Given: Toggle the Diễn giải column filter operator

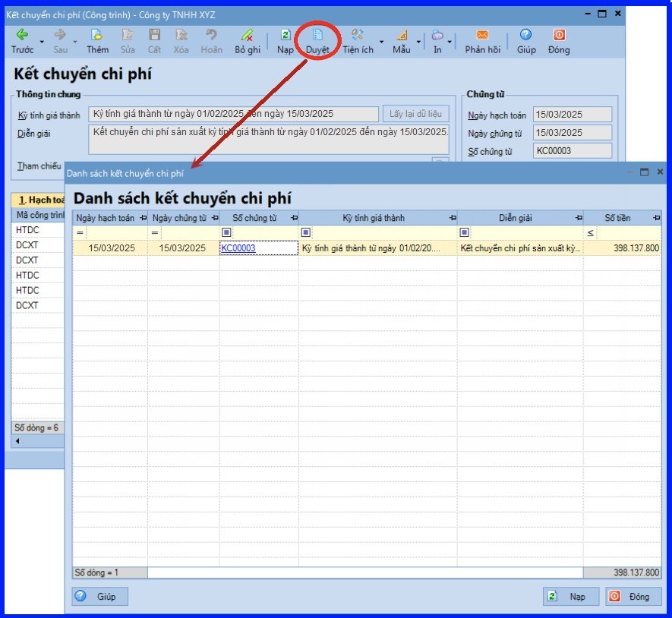Looking at the screenshot, I should coord(464,233).
